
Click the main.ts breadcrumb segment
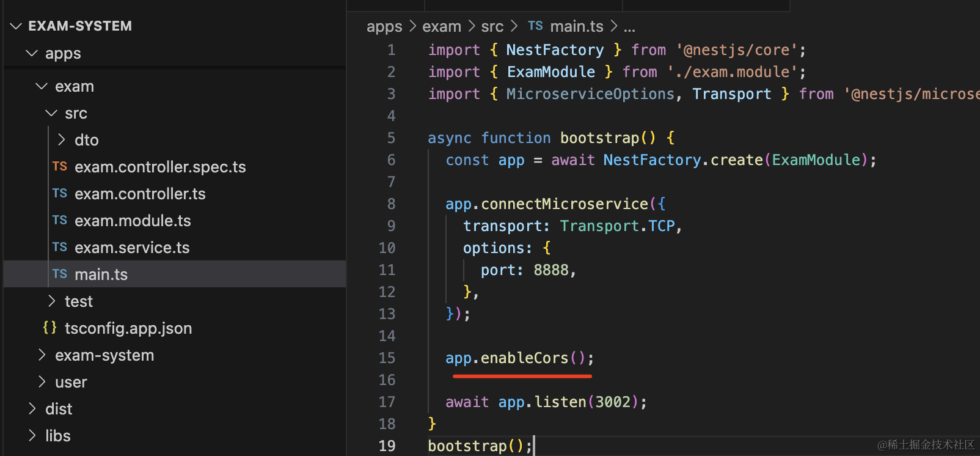[x=577, y=26]
